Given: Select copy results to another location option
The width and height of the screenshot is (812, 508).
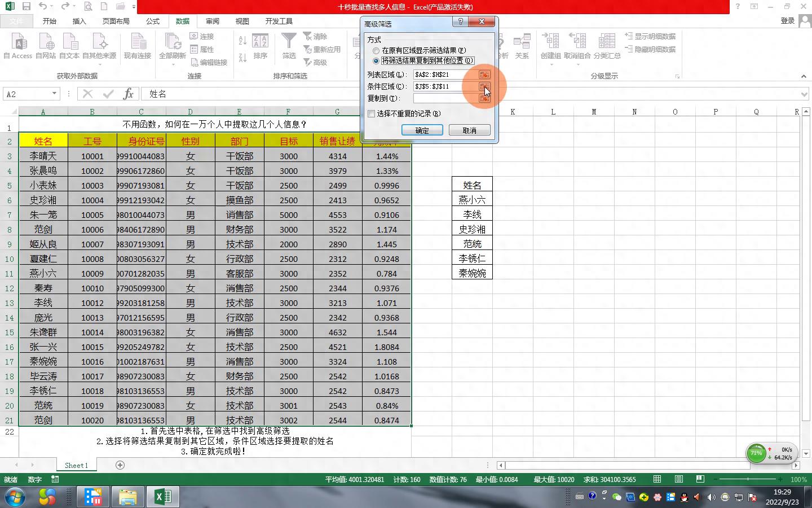Looking at the screenshot, I should tap(376, 61).
